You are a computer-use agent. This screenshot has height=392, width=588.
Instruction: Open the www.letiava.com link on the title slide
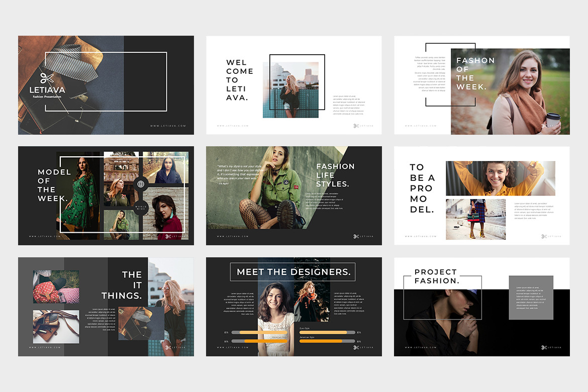tap(168, 126)
